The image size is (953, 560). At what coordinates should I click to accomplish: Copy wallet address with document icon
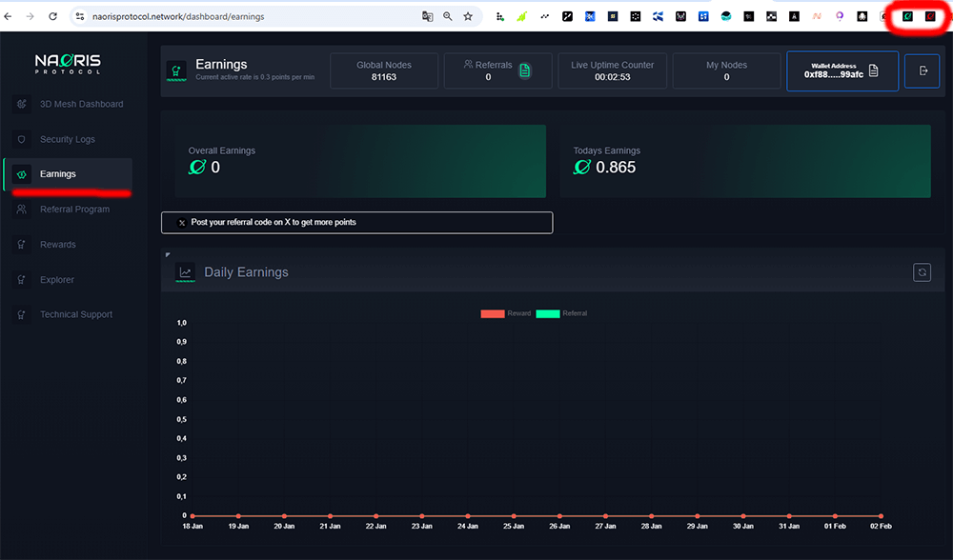873,71
